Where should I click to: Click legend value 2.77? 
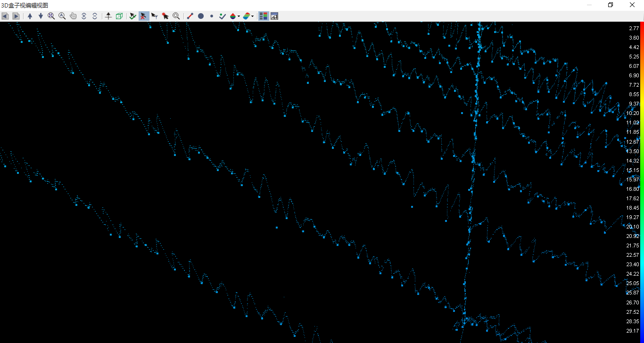click(x=634, y=28)
